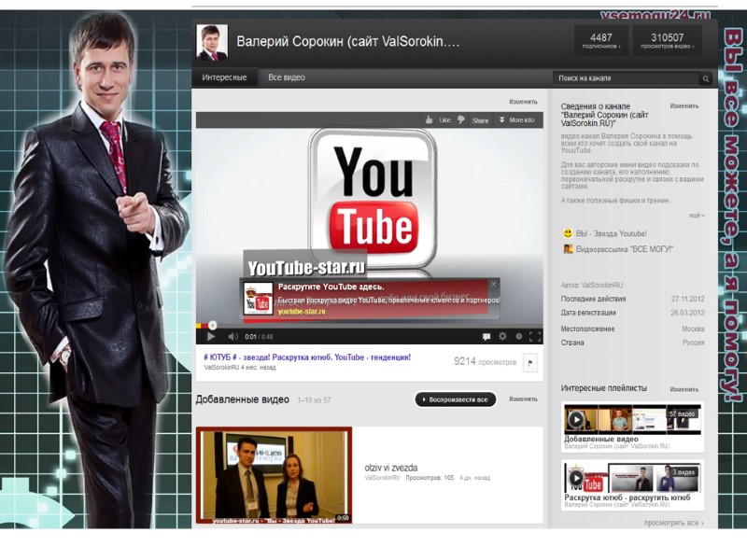Click Изменить next to Сведения о канале
Screen dimensions: 747x560
[x=684, y=105]
